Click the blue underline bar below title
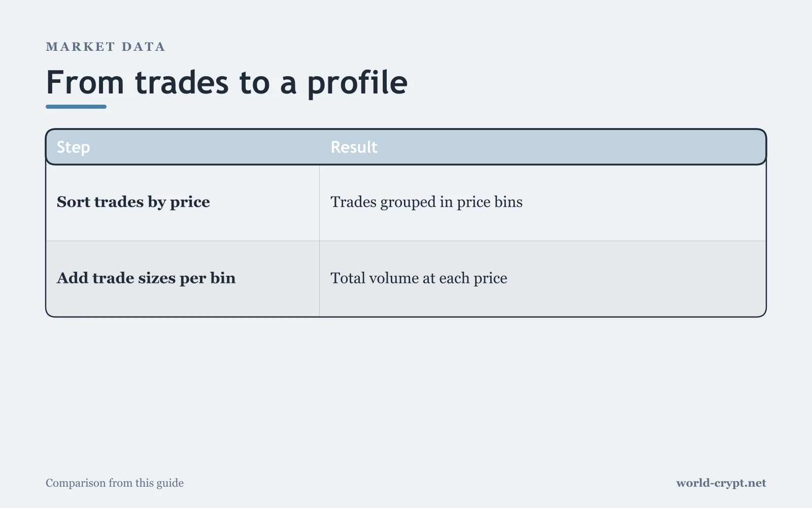812x508 pixels. [x=76, y=107]
